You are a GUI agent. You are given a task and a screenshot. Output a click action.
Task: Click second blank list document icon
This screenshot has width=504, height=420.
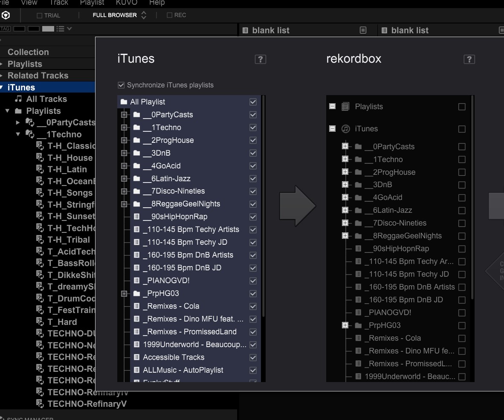pyautogui.click(x=384, y=30)
